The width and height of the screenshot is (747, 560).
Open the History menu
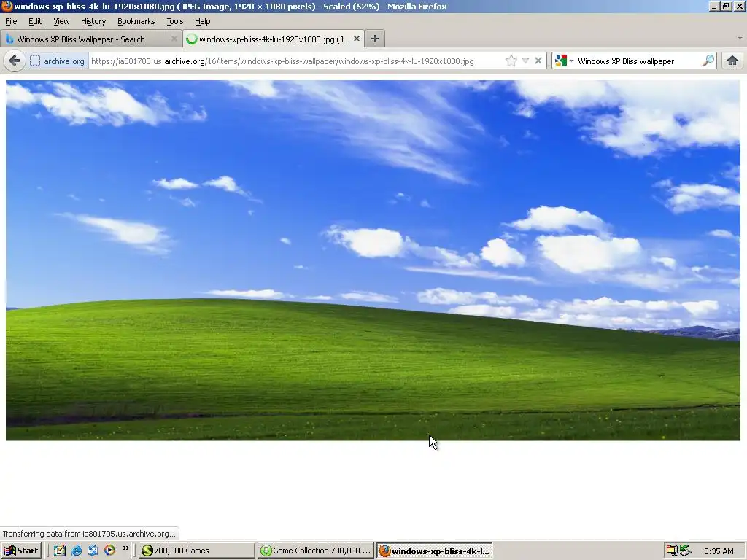point(93,21)
